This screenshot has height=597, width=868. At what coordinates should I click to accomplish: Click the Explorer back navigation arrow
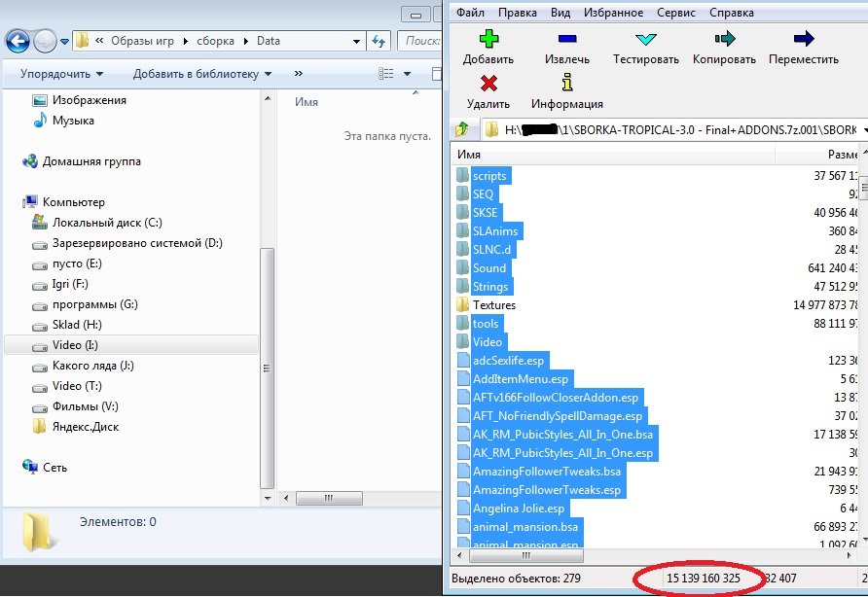[x=18, y=41]
